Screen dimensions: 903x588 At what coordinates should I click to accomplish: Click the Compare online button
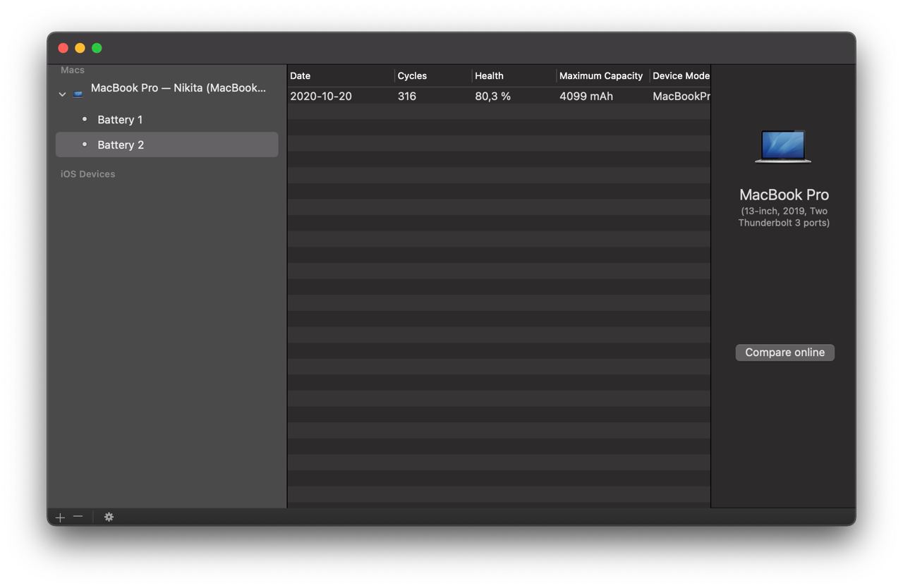click(784, 353)
